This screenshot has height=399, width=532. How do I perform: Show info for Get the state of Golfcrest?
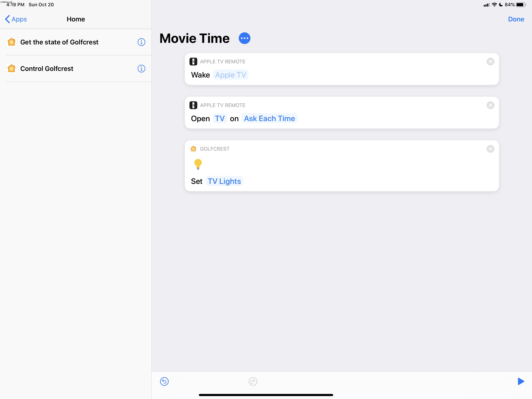[141, 42]
